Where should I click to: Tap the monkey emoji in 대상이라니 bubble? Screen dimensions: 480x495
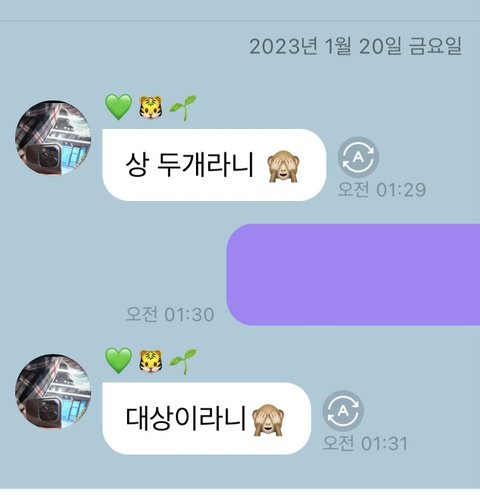(268, 419)
